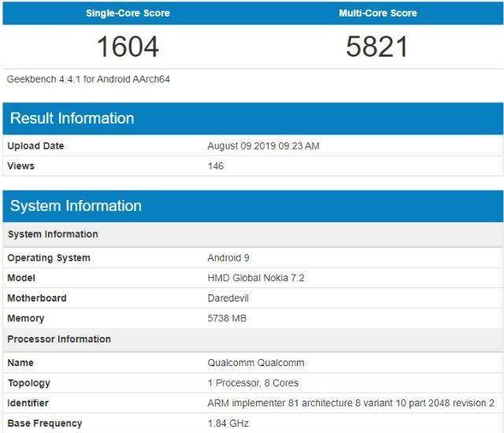Click the 1.84 GHz base frequency value
The width and height of the screenshot is (504, 433).
pos(228,424)
